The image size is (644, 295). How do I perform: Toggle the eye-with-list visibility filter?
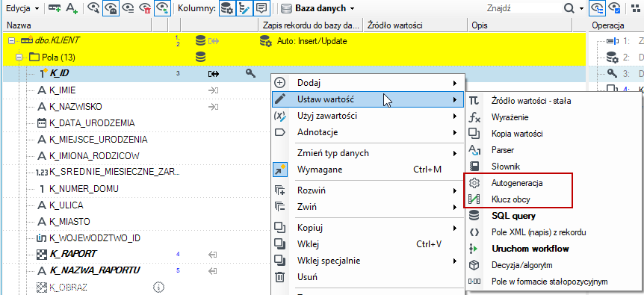tap(129, 7)
